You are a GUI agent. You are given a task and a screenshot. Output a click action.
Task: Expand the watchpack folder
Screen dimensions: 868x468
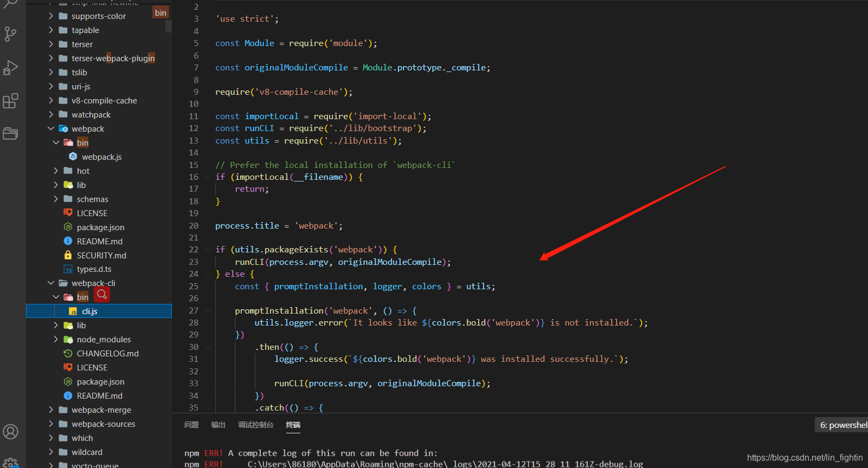tap(51, 114)
